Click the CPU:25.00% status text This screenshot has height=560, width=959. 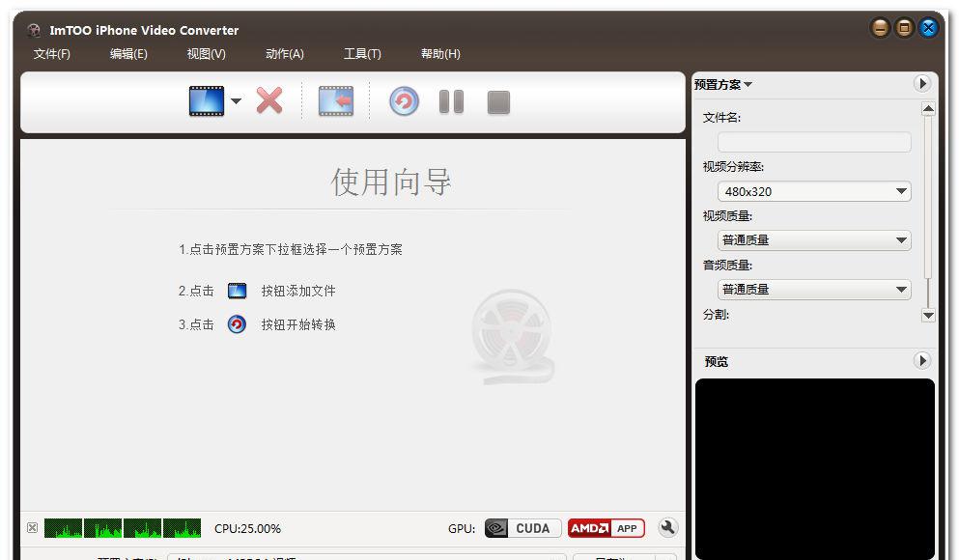point(247,528)
